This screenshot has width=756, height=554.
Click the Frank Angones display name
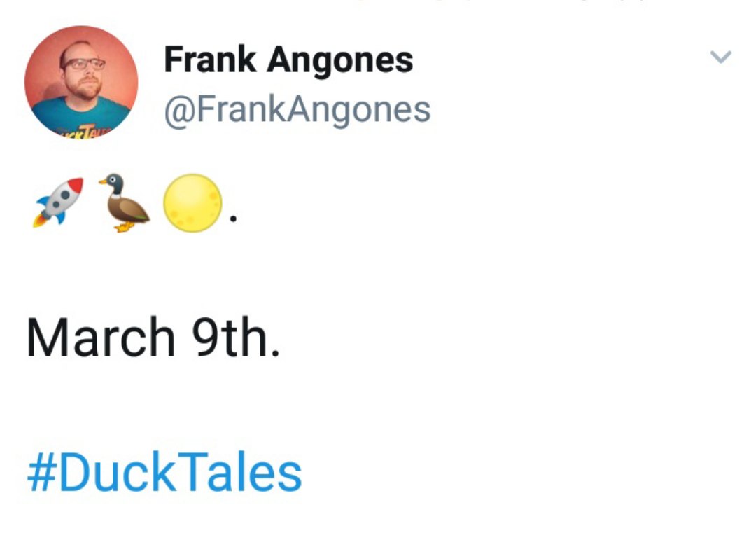coord(288,60)
